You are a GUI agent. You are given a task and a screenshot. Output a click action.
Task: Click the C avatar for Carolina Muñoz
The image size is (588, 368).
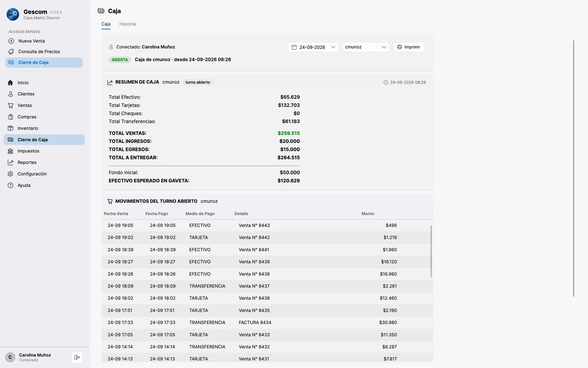10,357
